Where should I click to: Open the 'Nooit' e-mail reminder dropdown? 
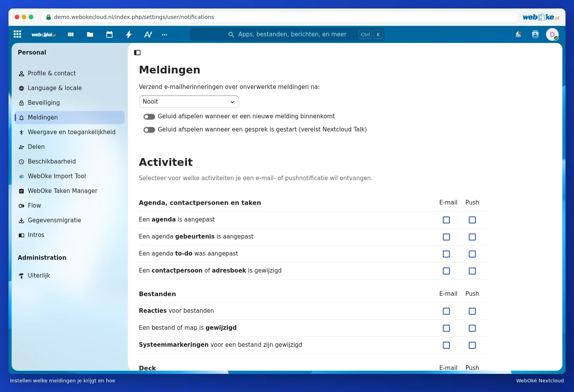click(189, 102)
